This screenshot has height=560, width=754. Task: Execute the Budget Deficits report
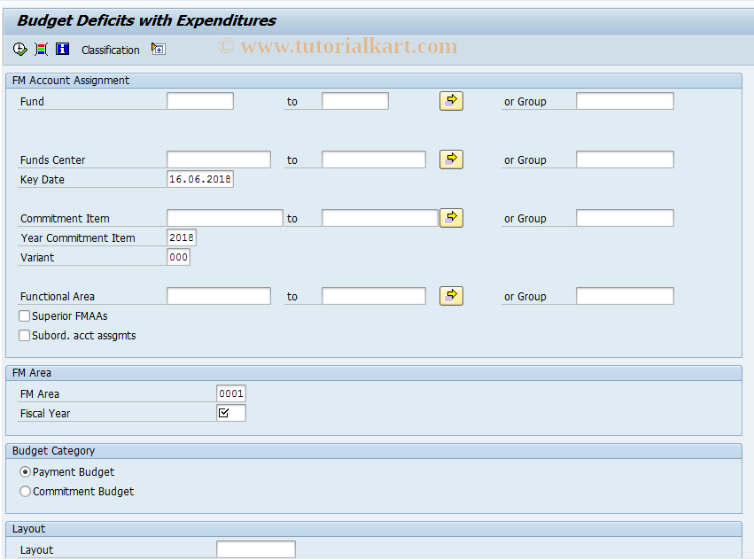[x=19, y=49]
